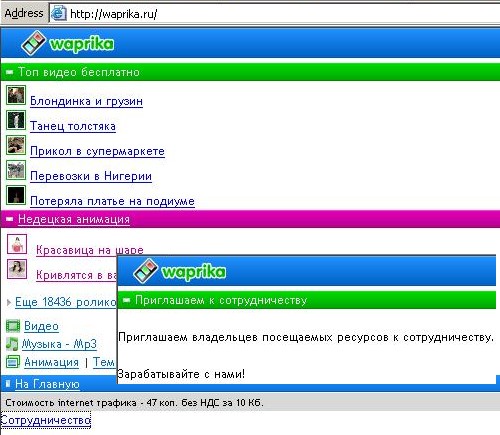This screenshot has height=435, width=500.
Task: Click the waprika logo in top banner
Action: click(x=67, y=43)
